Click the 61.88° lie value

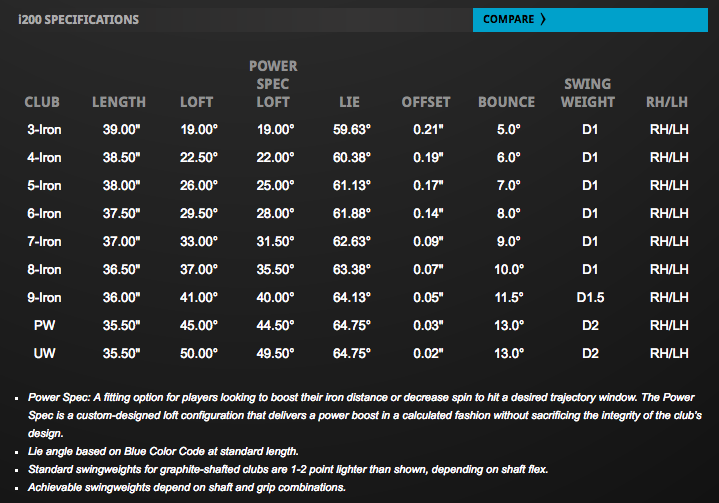pos(352,214)
